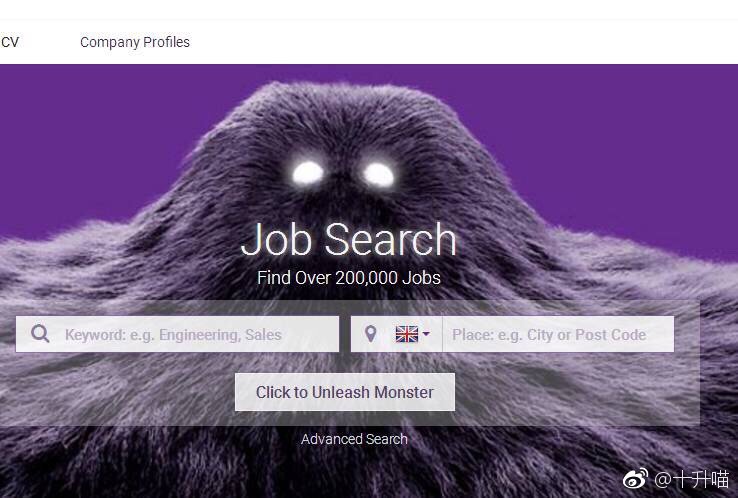Select the UK flag icon
This screenshot has width=738, height=498.
pos(407,334)
